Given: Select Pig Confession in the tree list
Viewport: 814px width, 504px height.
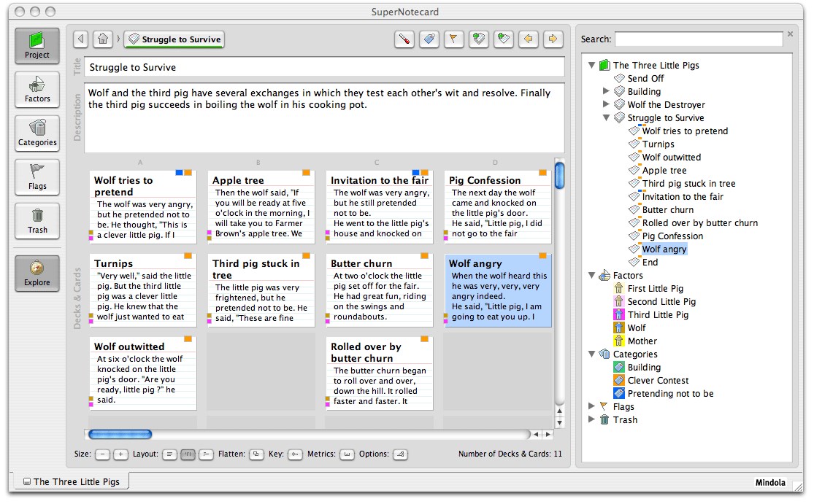Looking at the screenshot, I should pos(672,236).
